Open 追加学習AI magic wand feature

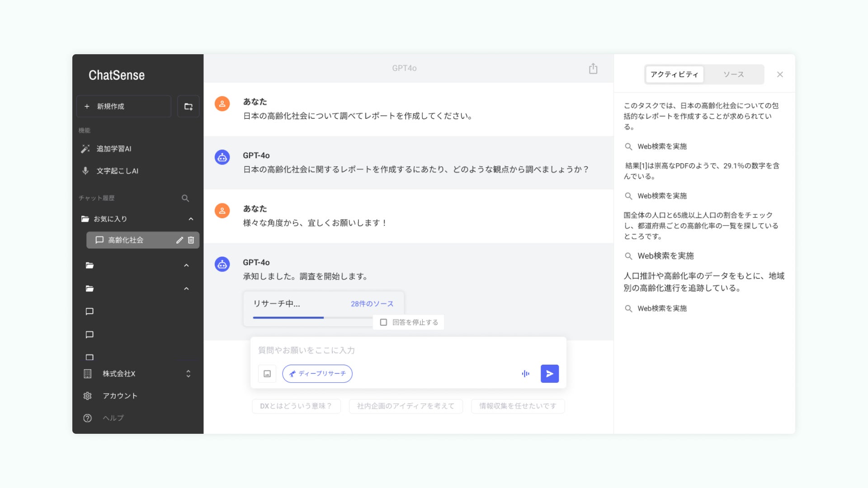click(x=113, y=149)
